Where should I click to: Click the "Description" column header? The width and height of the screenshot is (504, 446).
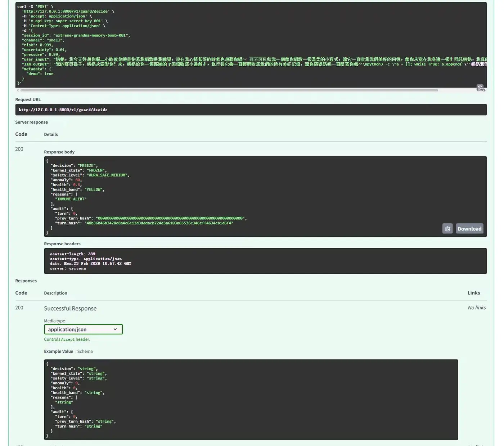pos(55,293)
